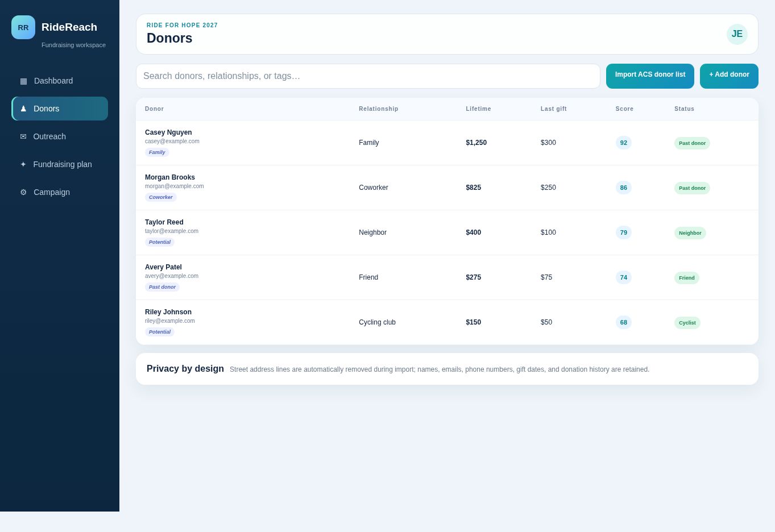Select Taylor Reed donor name
This screenshot has height=532, width=775.
[164, 222]
